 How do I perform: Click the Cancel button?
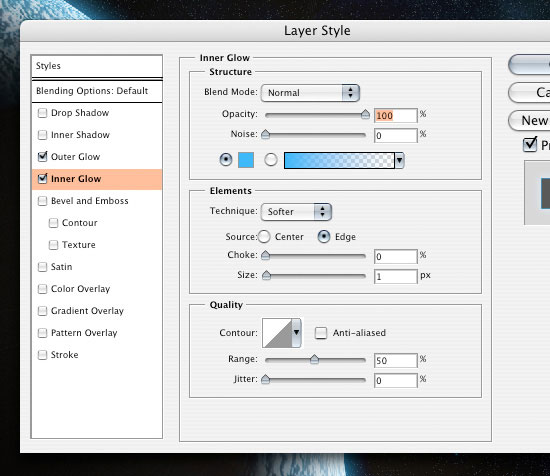pyautogui.click(x=529, y=93)
